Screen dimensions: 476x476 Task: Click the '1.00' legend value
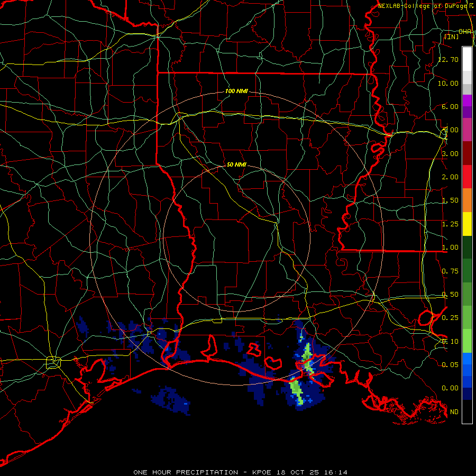tap(450, 248)
